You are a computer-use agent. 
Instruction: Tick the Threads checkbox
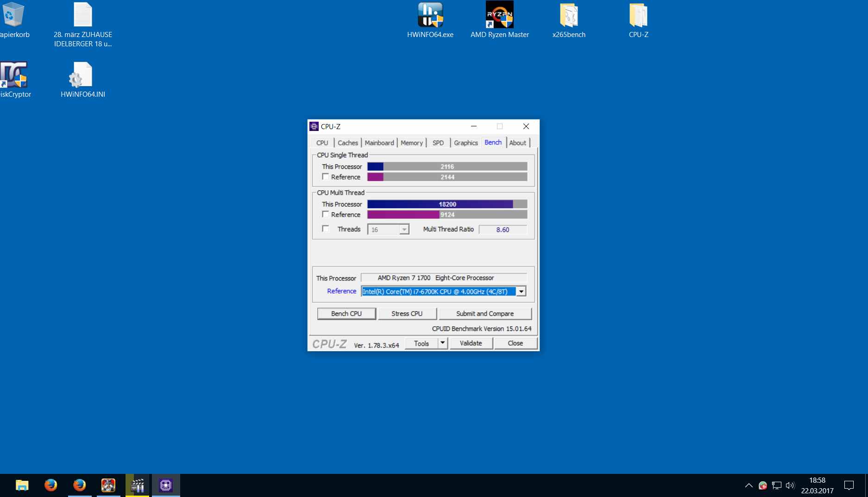coord(326,229)
